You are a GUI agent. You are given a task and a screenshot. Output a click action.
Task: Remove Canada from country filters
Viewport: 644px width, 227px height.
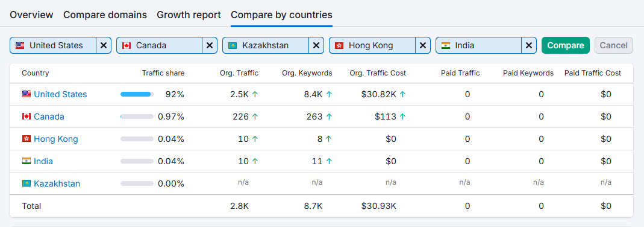[210, 45]
